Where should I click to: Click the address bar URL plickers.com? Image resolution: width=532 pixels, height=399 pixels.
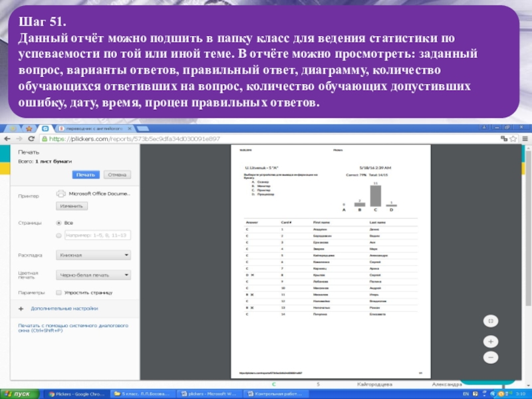click(134, 139)
